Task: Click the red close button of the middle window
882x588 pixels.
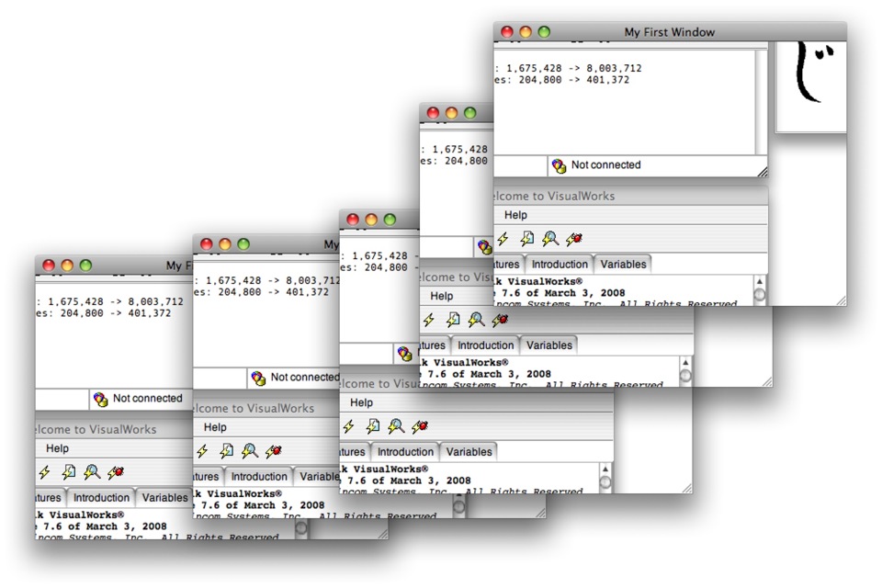Action: click(353, 220)
